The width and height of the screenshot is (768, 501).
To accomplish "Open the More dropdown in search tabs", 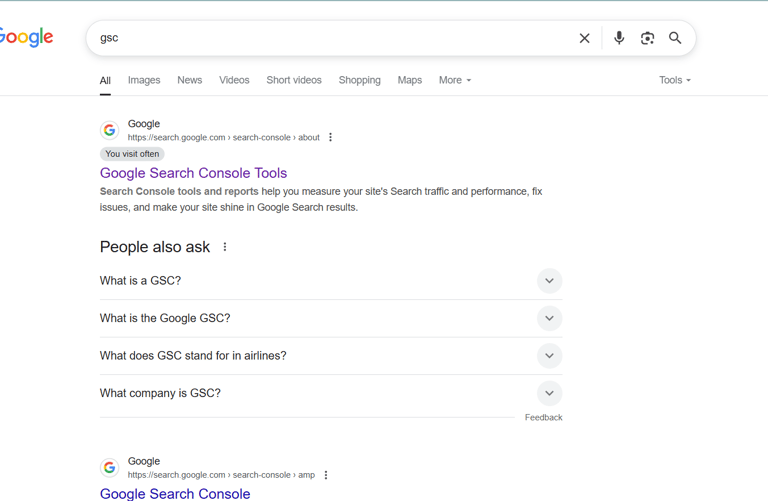I will coord(455,80).
